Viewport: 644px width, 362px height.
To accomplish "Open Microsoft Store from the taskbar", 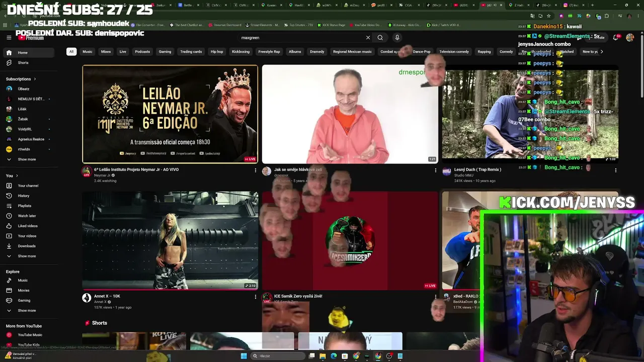I will 345,356.
